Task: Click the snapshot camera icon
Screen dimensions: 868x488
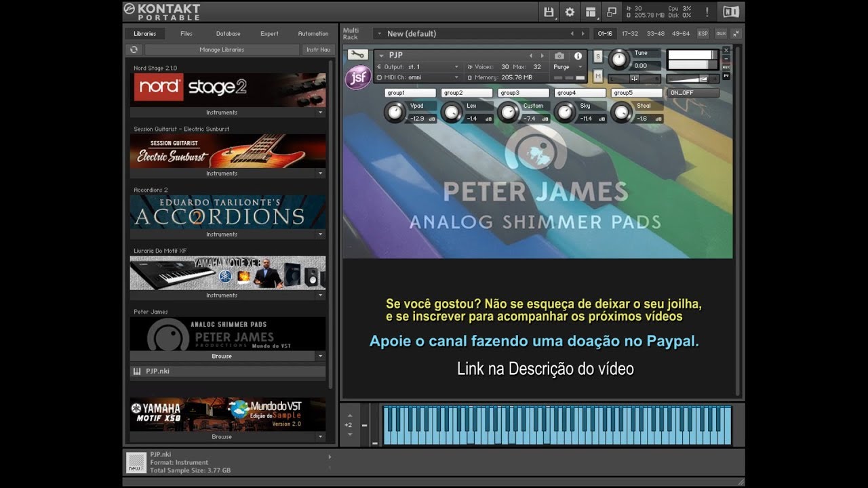Action: (x=559, y=56)
